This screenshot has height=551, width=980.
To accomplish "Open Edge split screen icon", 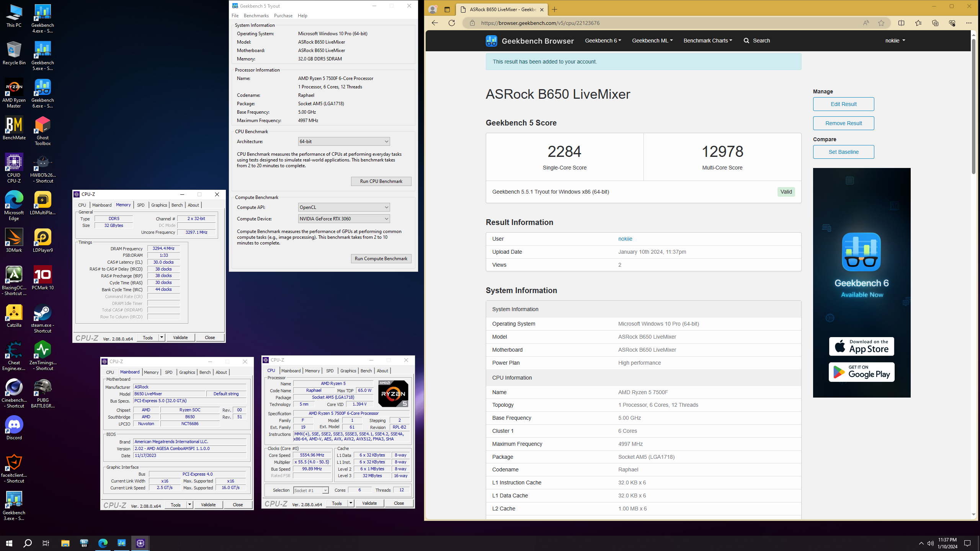I will [901, 23].
